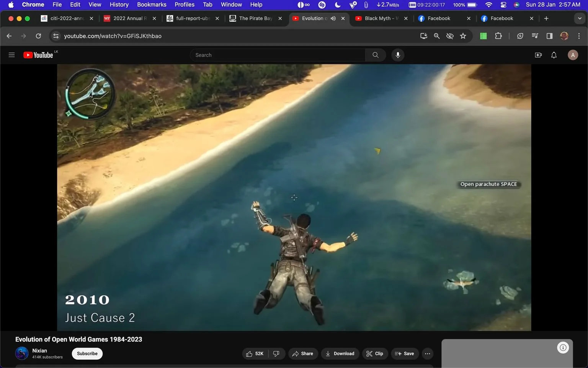Open the YouTube account avatar menu
Viewport: 588px width, 368px height.
pyautogui.click(x=573, y=55)
